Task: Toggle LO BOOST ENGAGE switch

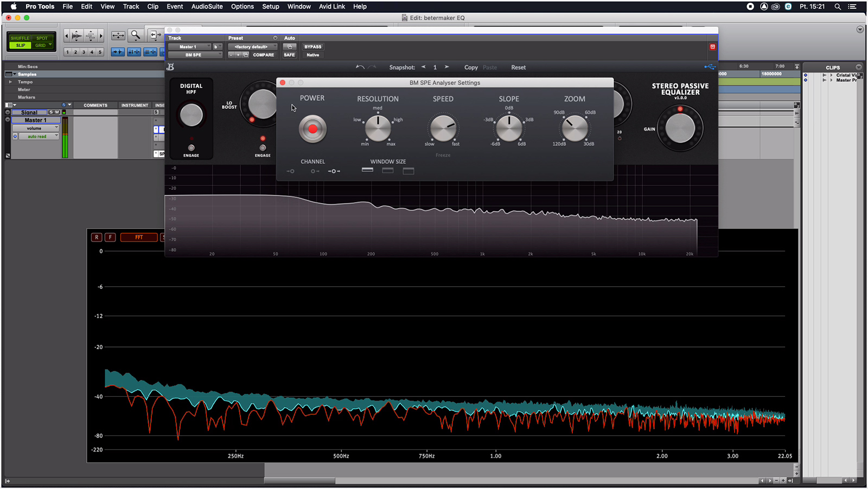Action: pos(263,147)
